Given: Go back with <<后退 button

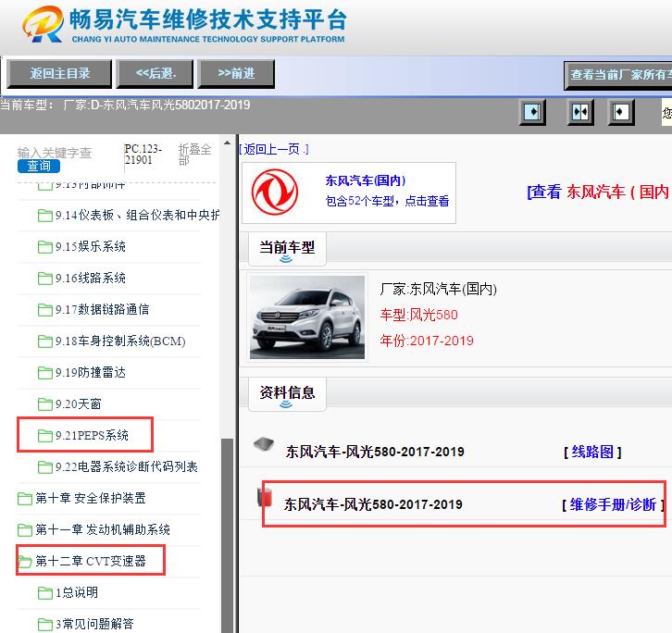Looking at the screenshot, I should (x=155, y=74).
